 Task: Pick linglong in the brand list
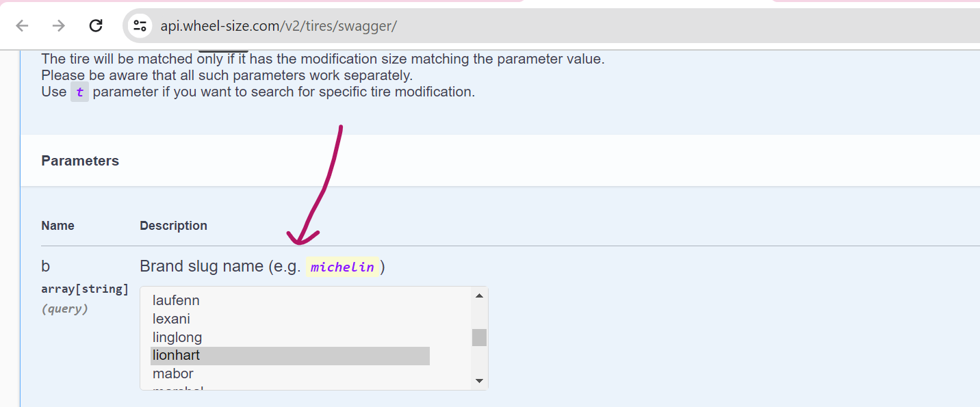pyautogui.click(x=177, y=337)
